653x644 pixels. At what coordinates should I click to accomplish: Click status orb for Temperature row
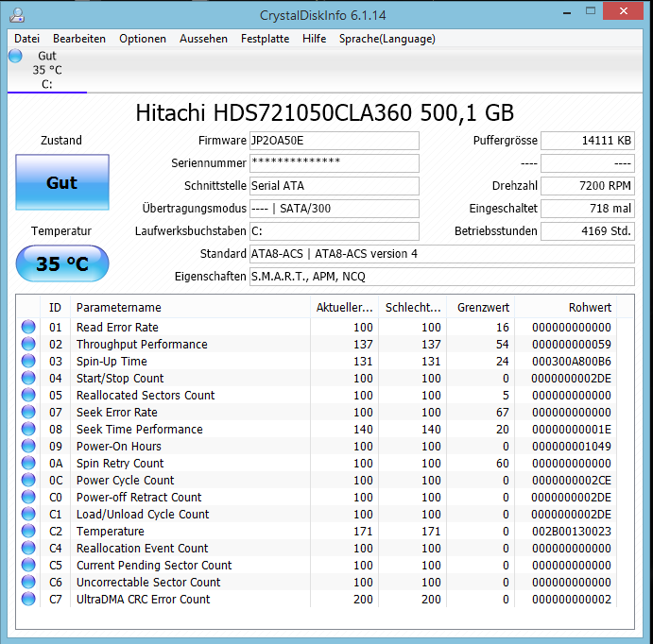coord(28,531)
